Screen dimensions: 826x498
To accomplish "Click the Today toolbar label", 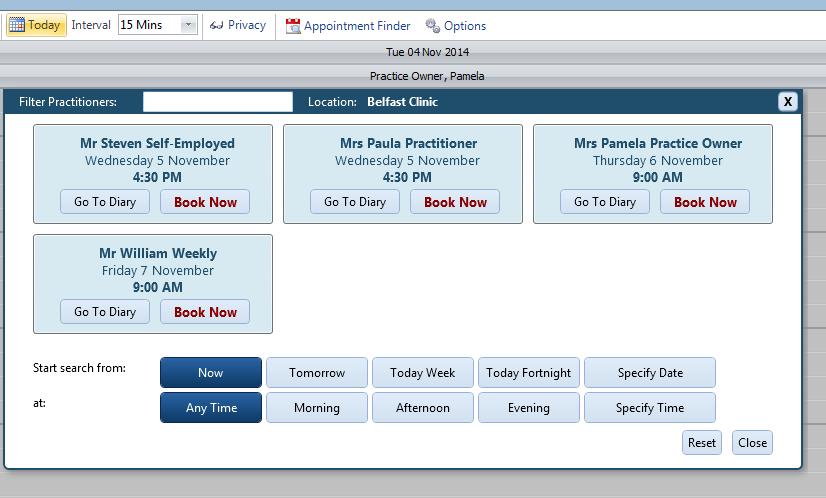I will (44, 25).
